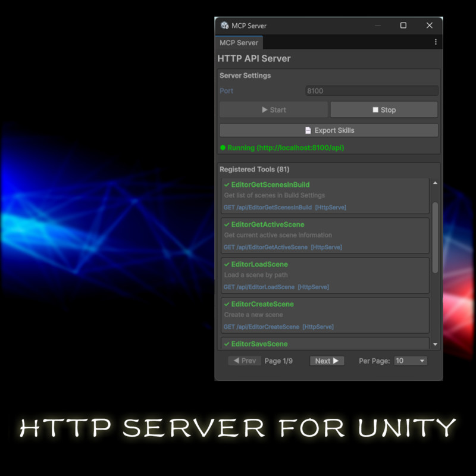Screen dimensions: 476x476
Task: Switch to the MCP Server tab
Action: tap(239, 43)
